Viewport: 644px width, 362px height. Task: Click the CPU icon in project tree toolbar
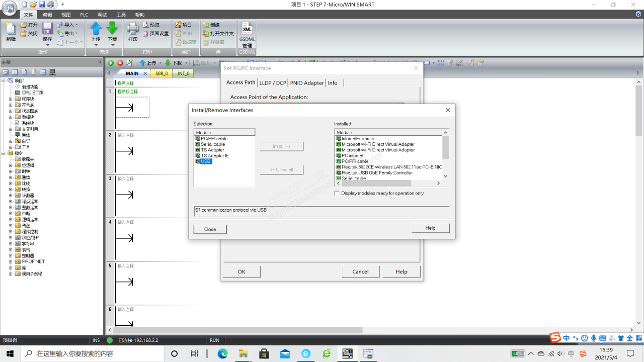pyautogui.click(x=52, y=72)
